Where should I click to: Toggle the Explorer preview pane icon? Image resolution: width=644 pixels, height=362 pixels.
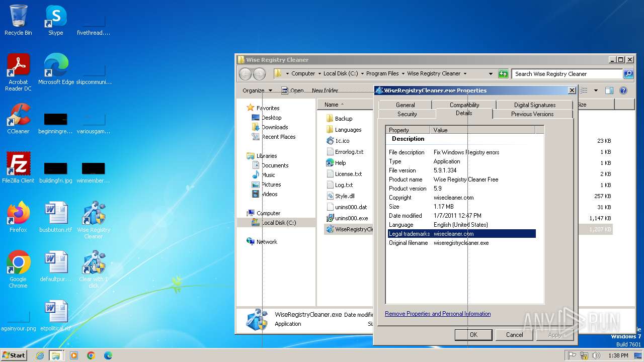point(609,90)
